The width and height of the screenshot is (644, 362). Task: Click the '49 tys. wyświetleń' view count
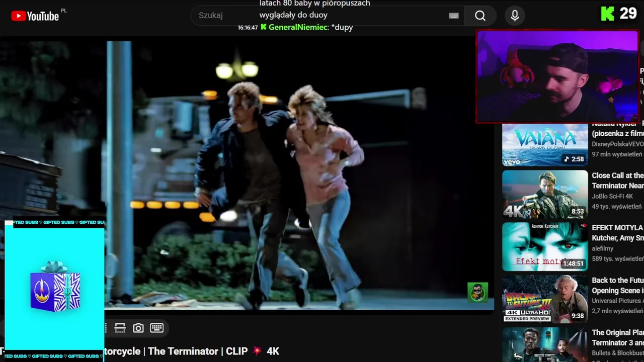coord(617,207)
